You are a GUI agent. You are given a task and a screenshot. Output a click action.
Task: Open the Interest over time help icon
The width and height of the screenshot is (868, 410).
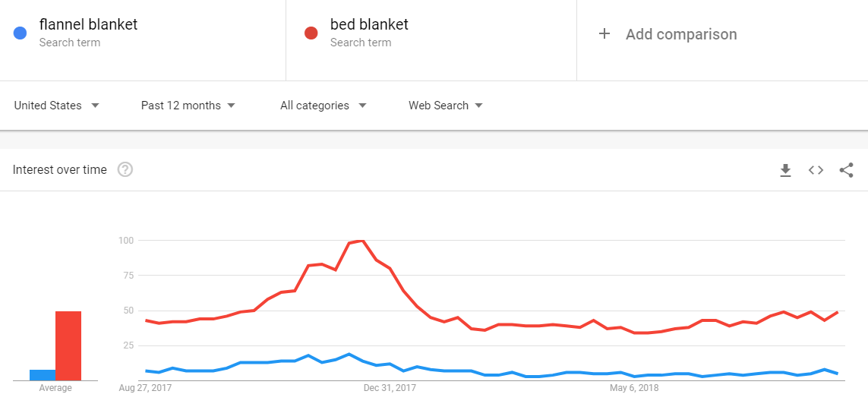125,170
